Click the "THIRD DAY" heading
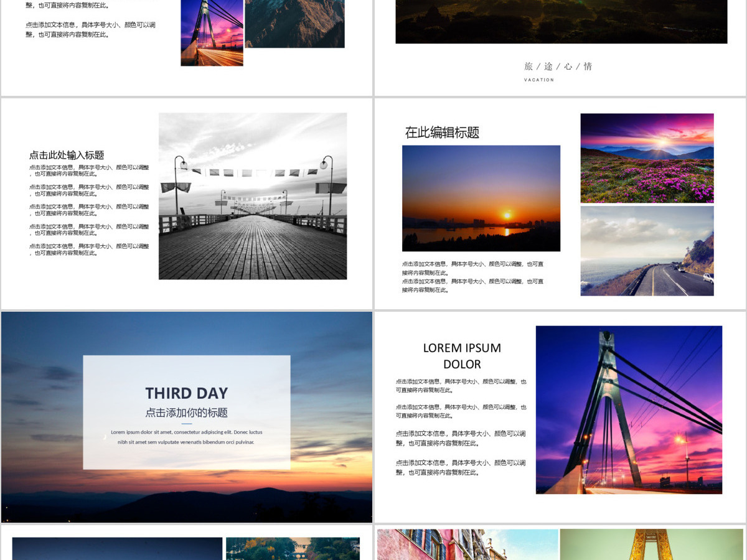This screenshot has width=747, height=560. click(x=187, y=393)
